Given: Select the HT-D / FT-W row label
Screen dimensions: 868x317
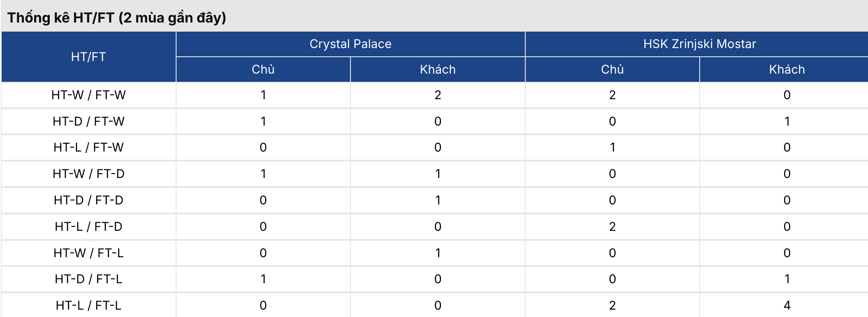Looking at the screenshot, I should coord(88,121).
